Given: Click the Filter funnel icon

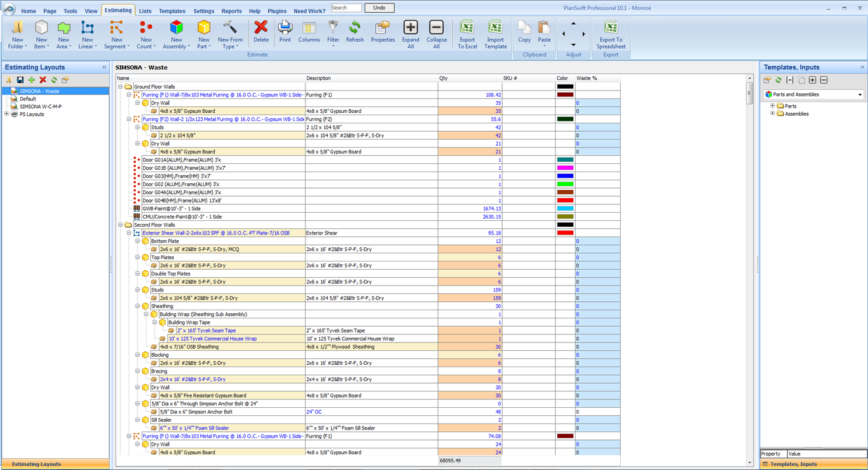Looking at the screenshot, I should [x=333, y=27].
